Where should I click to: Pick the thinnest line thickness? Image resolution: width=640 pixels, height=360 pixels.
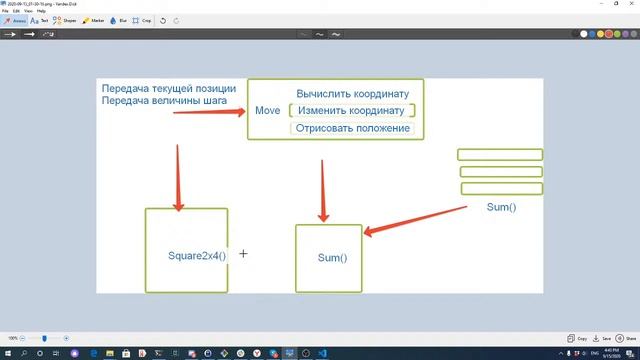pos(303,34)
